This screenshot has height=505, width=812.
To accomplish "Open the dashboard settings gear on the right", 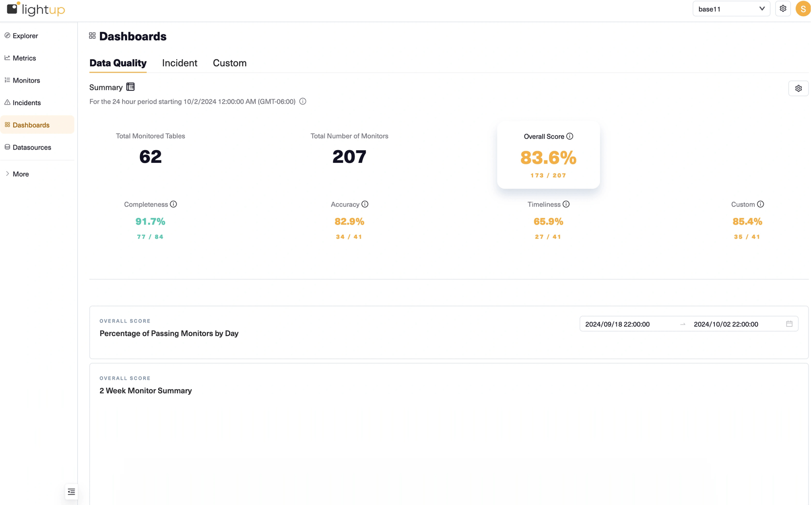I will pyautogui.click(x=799, y=88).
